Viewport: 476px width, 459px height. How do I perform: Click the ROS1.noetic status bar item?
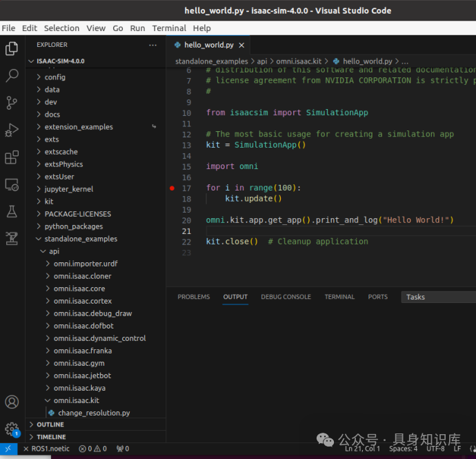[50, 449]
